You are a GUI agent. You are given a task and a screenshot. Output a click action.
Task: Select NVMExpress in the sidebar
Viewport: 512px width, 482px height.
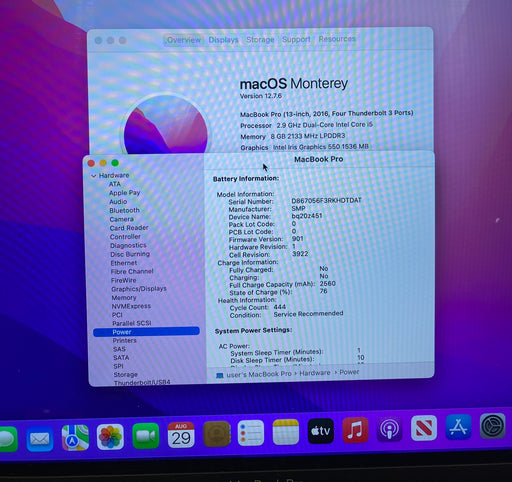point(131,306)
